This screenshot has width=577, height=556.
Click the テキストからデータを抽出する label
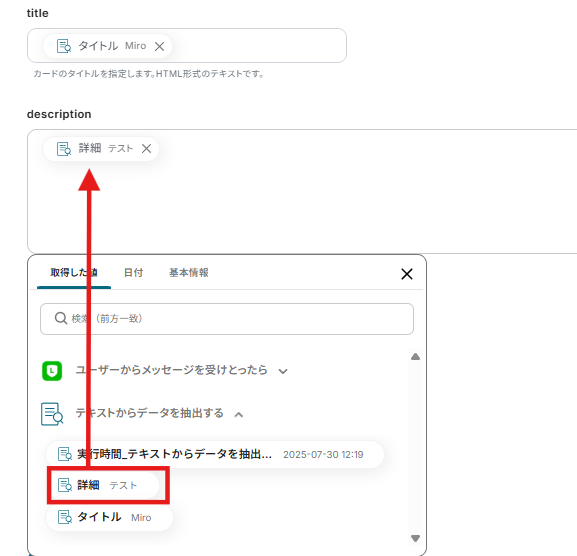tap(149, 413)
